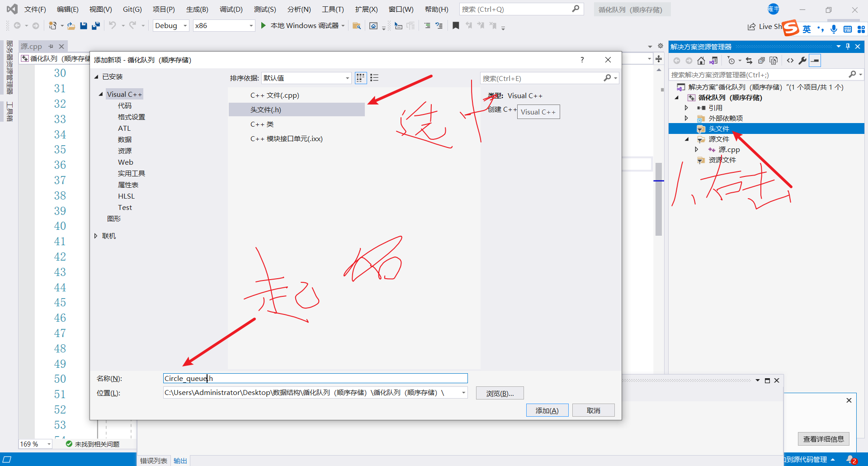Open the 文件(F) menu
Screen dimensions: 868x466
(35, 9)
